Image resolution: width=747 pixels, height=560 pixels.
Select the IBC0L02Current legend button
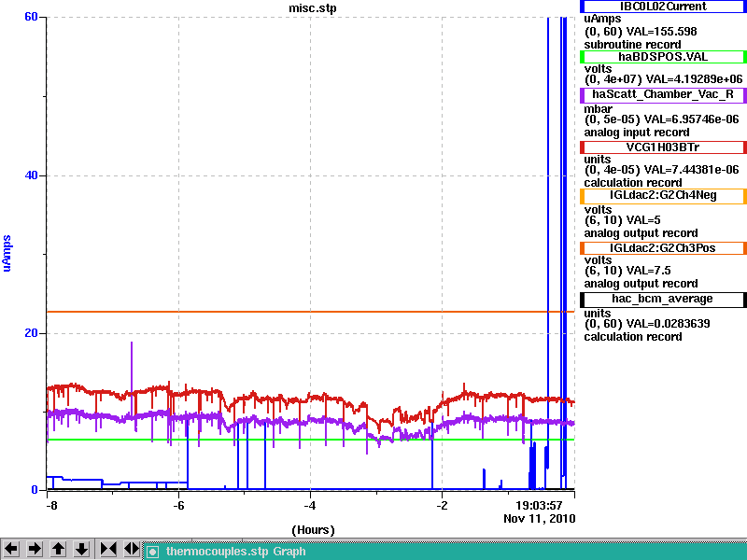click(663, 7)
